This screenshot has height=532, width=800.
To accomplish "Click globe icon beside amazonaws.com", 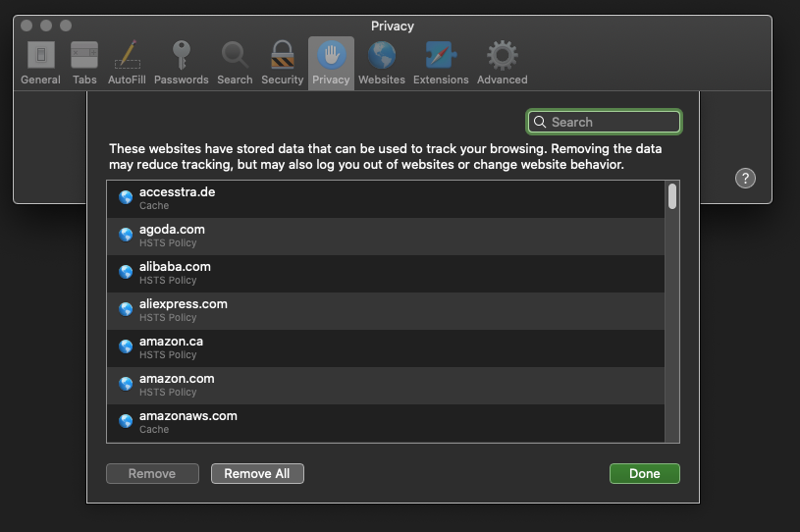I will pyautogui.click(x=126, y=421).
